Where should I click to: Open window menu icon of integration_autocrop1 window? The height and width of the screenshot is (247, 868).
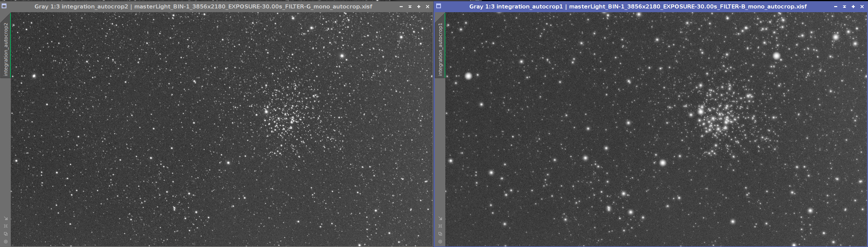click(x=439, y=6)
